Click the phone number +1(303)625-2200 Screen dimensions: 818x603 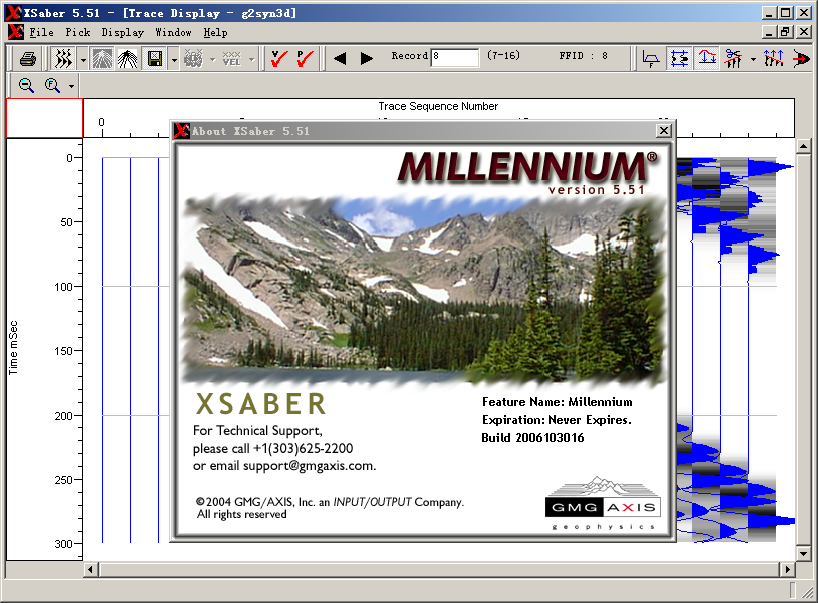coord(303,448)
